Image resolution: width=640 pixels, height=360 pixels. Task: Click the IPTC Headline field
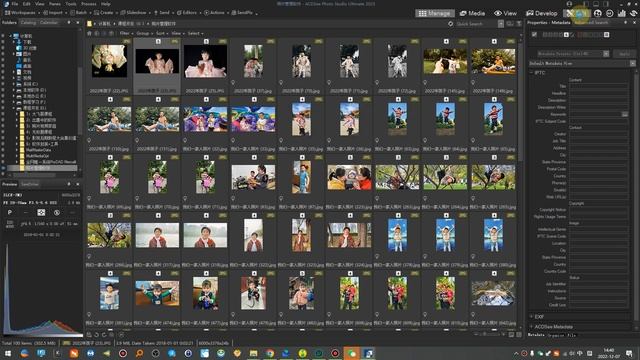(599, 93)
